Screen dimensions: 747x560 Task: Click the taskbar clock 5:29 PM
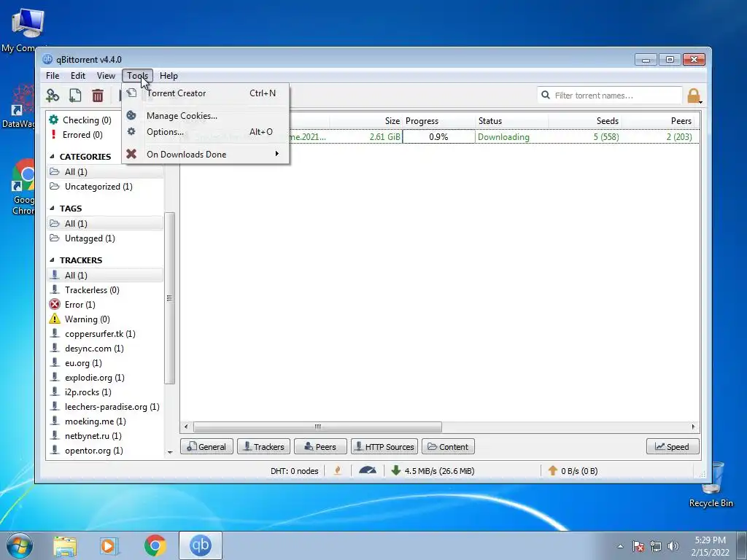pyautogui.click(x=710, y=540)
